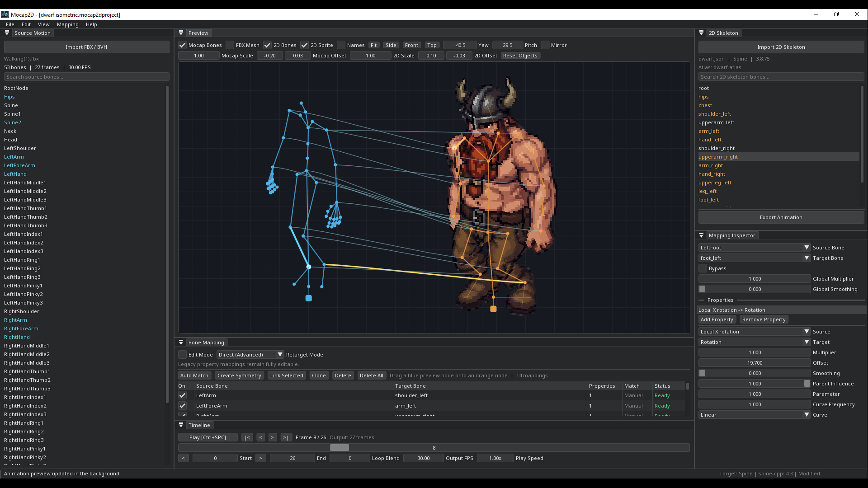Open the Mapping menu

click(x=68, y=24)
